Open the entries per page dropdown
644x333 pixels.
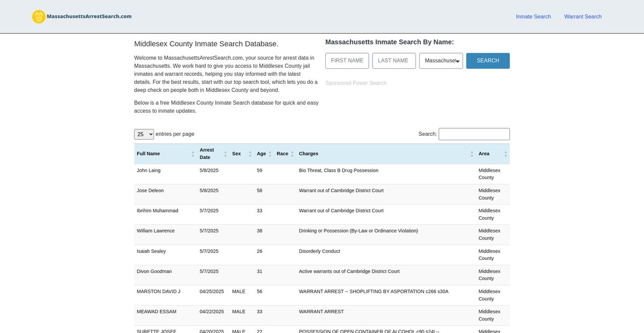tap(144, 134)
